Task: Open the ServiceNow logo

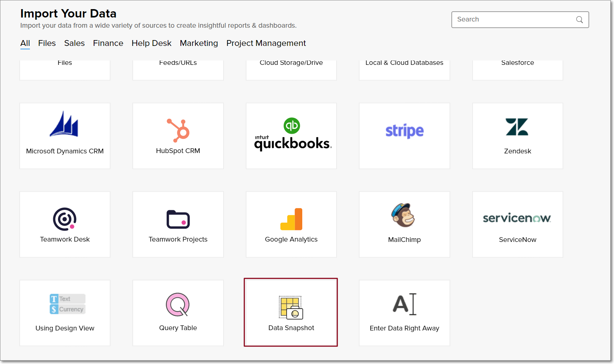Action: coord(517,218)
